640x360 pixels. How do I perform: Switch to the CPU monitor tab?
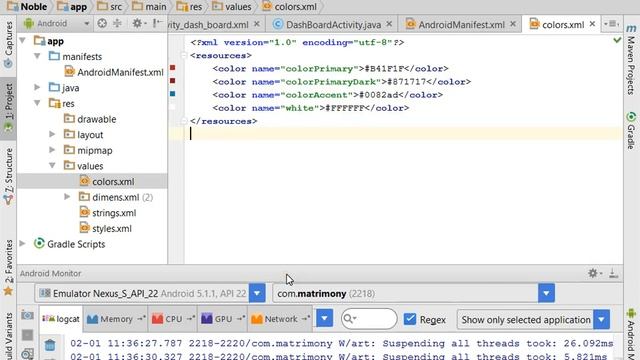173,319
